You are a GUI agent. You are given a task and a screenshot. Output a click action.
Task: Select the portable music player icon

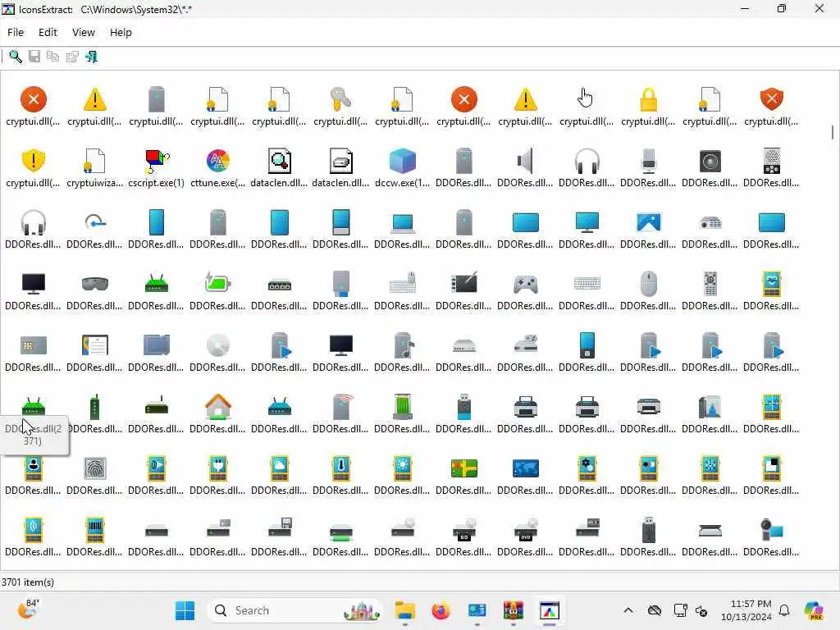[587, 345]
